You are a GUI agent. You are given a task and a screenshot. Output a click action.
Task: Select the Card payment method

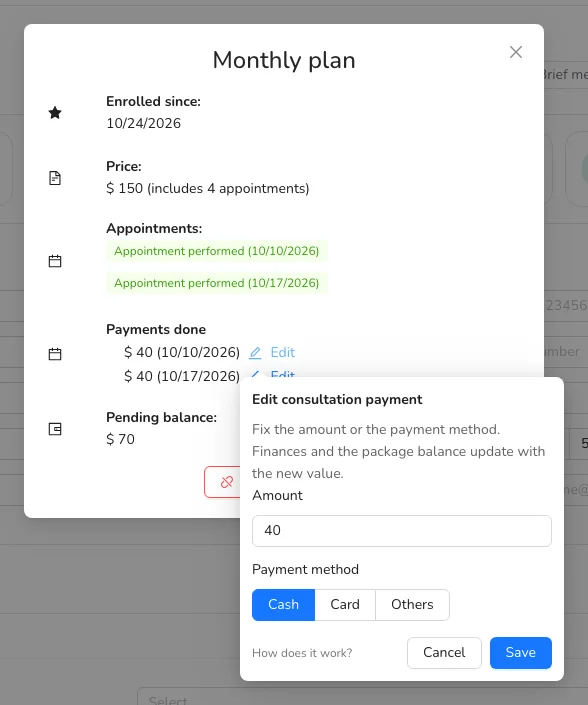(x=345, y=605)
